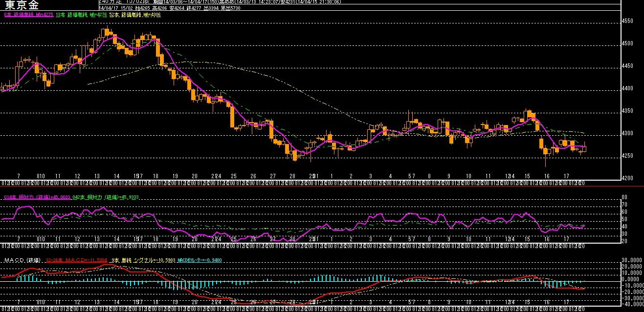Click the 240分足 header info line
This screenshot has width=644, height=312.
219,2
